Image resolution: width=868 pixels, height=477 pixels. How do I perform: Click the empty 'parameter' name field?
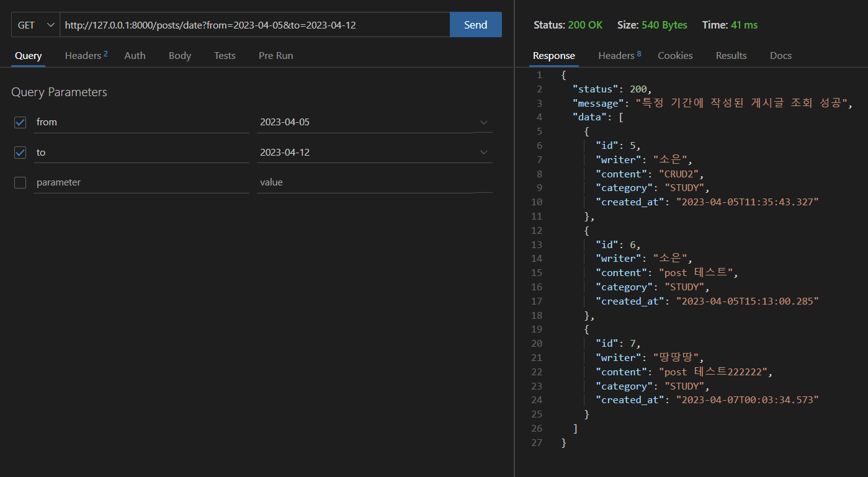[x=141, y=182]
